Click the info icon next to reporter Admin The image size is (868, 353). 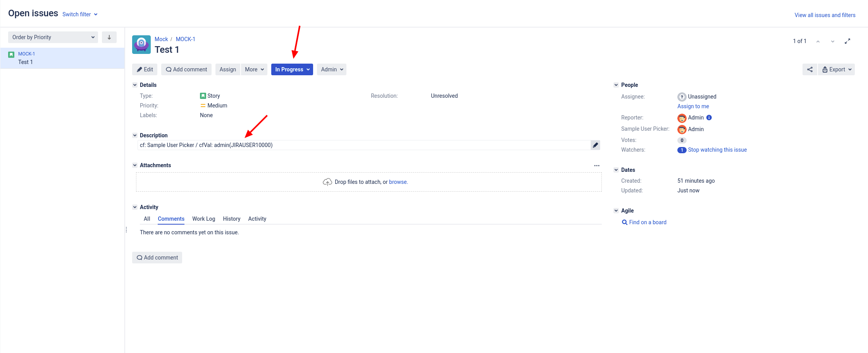[x=709, y=117]
